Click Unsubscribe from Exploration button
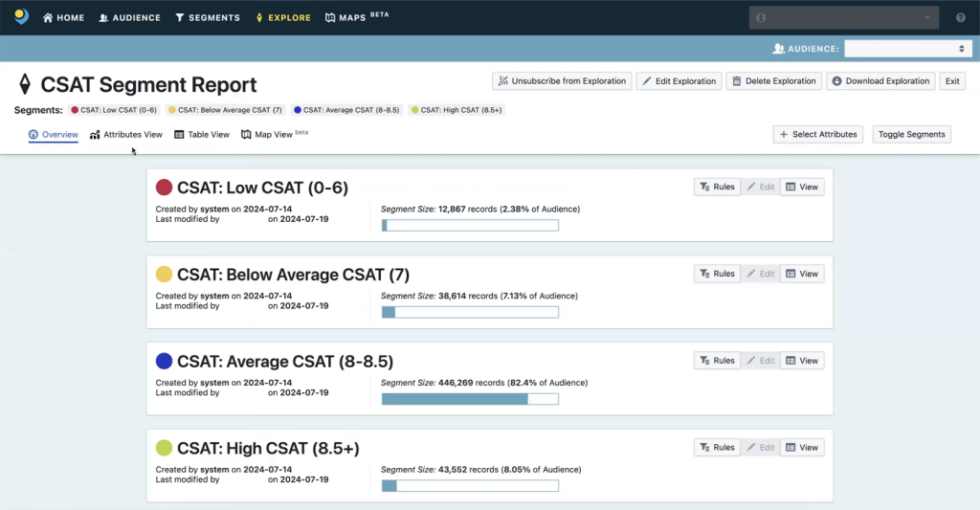Viewport: 980px width, 510px height. (x=561, y=81)
